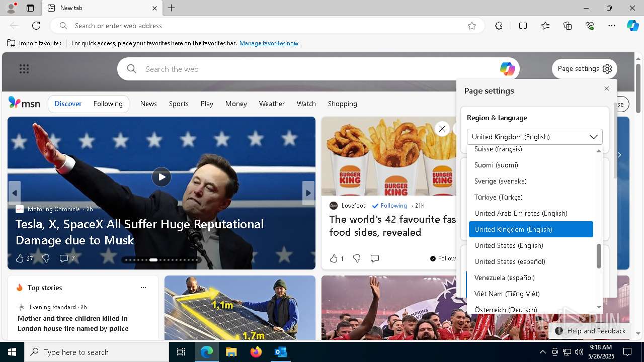Go to next carousel story
644x362 pixels.
click(308, 193)
